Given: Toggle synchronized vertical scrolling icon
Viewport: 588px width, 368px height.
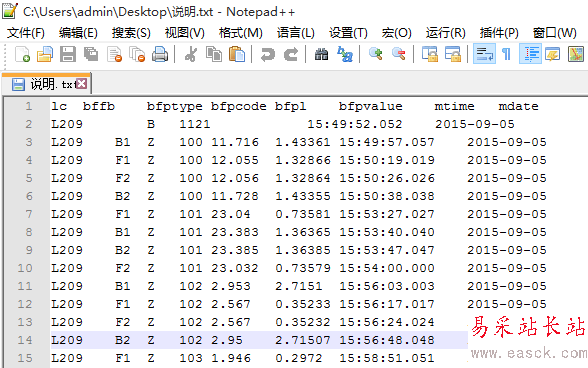Looking at the screenshot, I should pyautogui.click(x=430, y=54).
